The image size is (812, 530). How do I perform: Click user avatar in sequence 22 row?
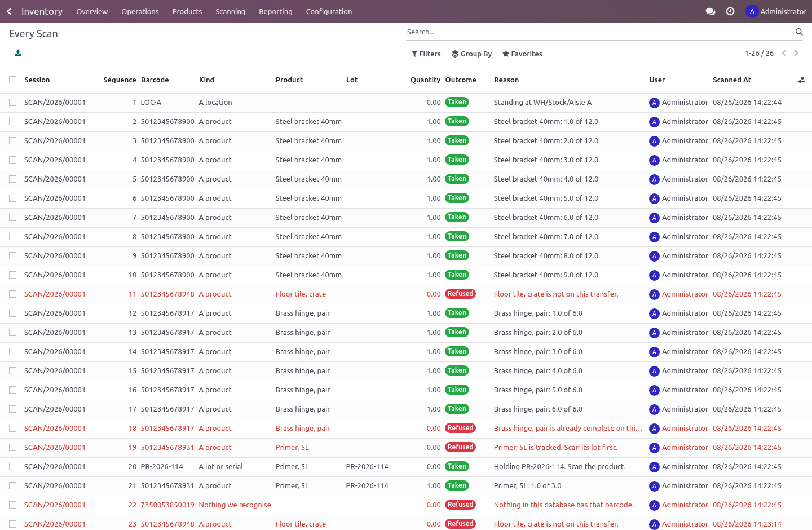(x=654, y=505)
